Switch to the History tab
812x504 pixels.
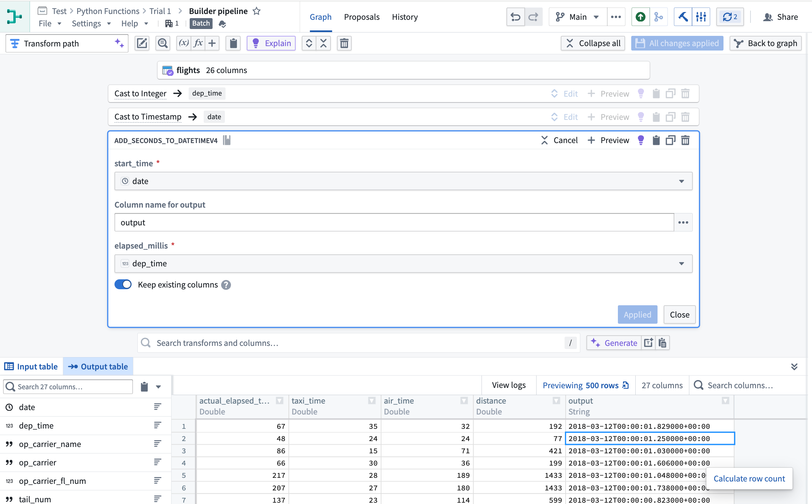(x=405, y=17)
